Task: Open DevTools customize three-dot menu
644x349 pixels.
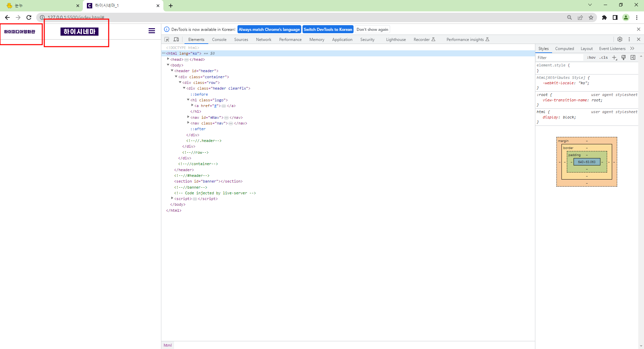Action: [629, 39]
